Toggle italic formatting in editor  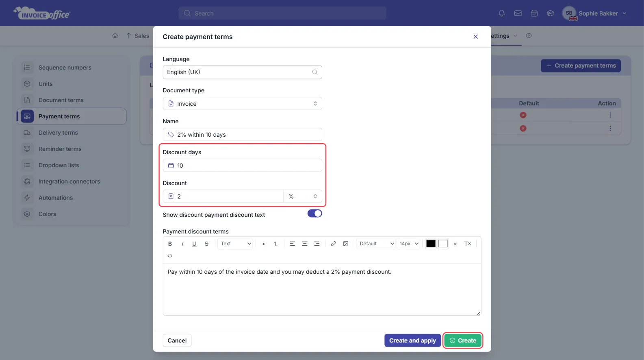pos(182,244)
